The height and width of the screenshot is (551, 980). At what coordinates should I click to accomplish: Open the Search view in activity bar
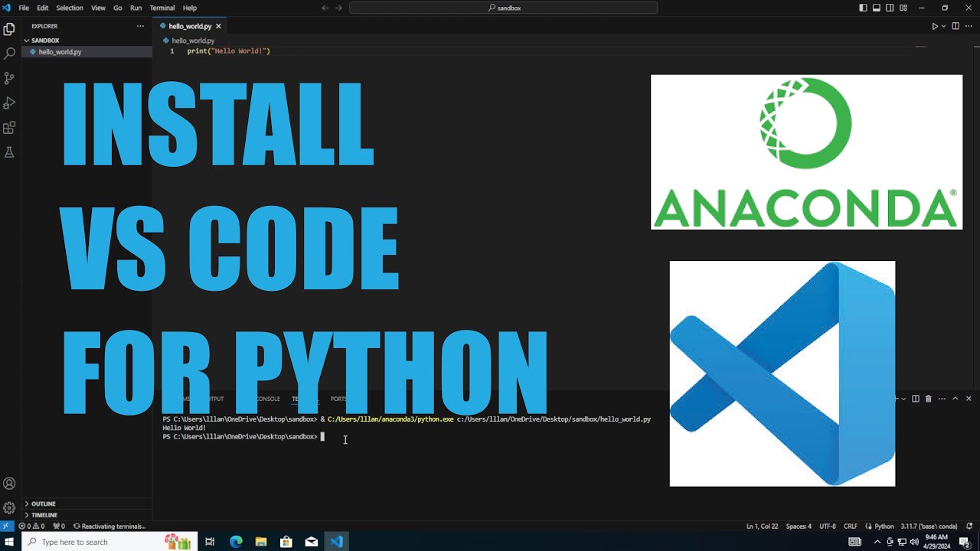tap(9, 54)
